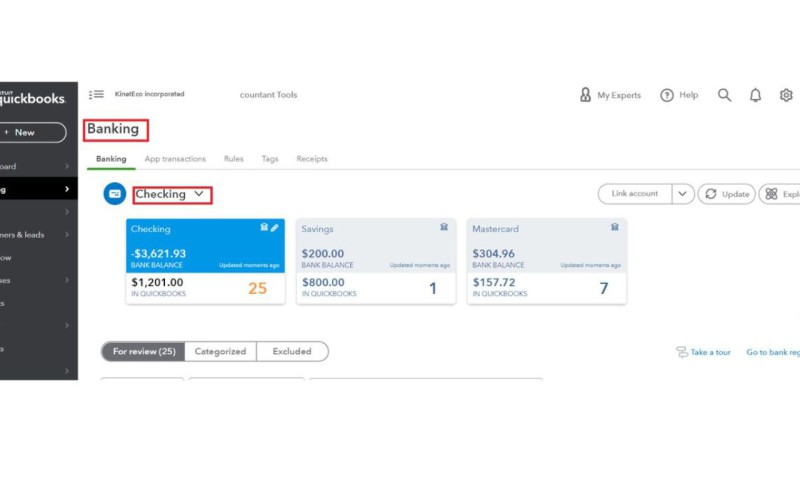This screenshot has height=481, width=800.
Task: Click the 7 count on Mastercard card
Action: 604,288
